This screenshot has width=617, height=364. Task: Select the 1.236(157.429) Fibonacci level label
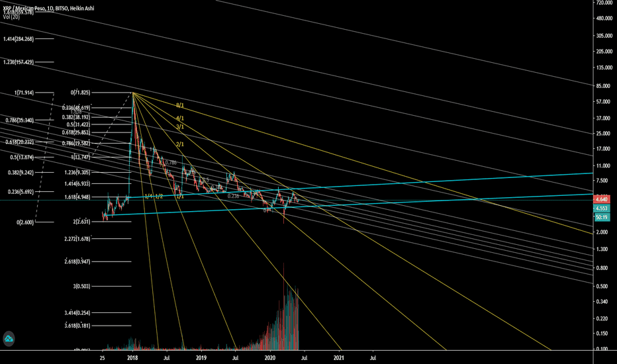point(19,62)
